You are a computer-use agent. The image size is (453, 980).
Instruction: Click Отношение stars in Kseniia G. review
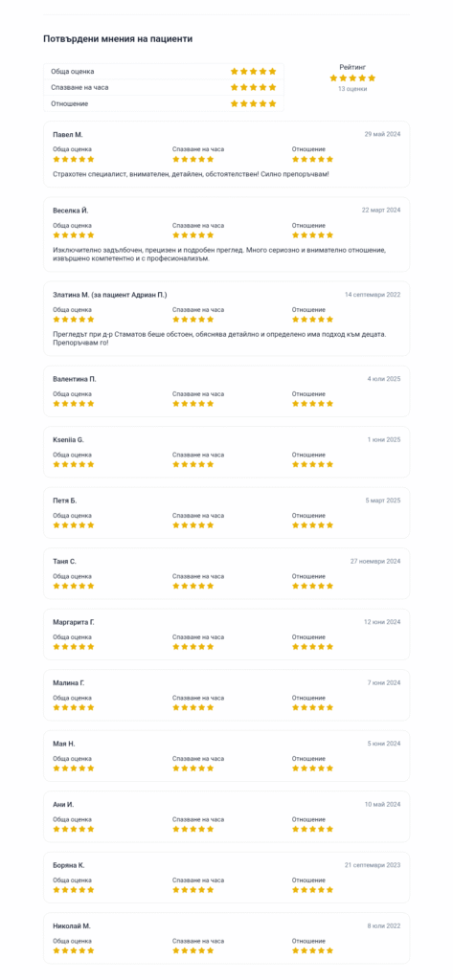point(312,464)
